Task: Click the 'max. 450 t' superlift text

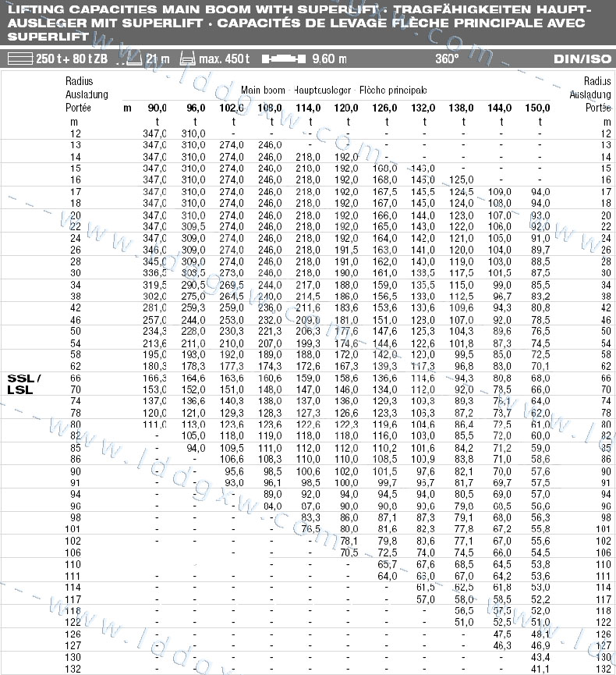Action: pos(224,59)
